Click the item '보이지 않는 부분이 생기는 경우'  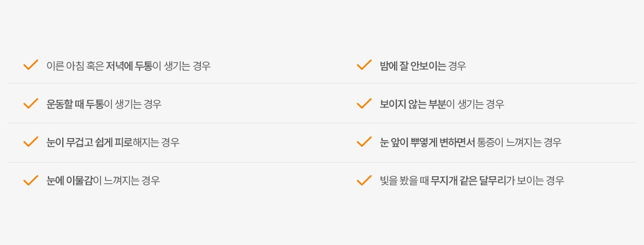[442, 104]
